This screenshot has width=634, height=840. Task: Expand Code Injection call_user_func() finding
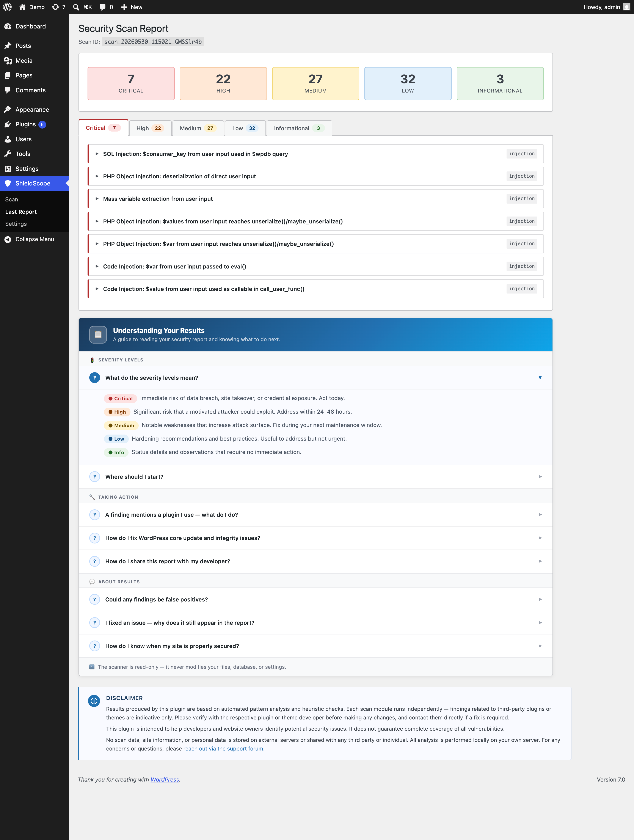point(315,289)
